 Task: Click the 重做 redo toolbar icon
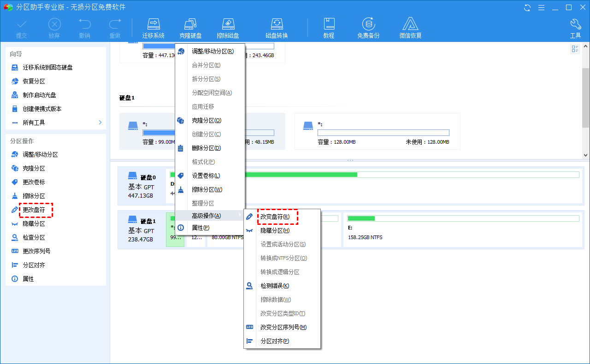(115, 29)
